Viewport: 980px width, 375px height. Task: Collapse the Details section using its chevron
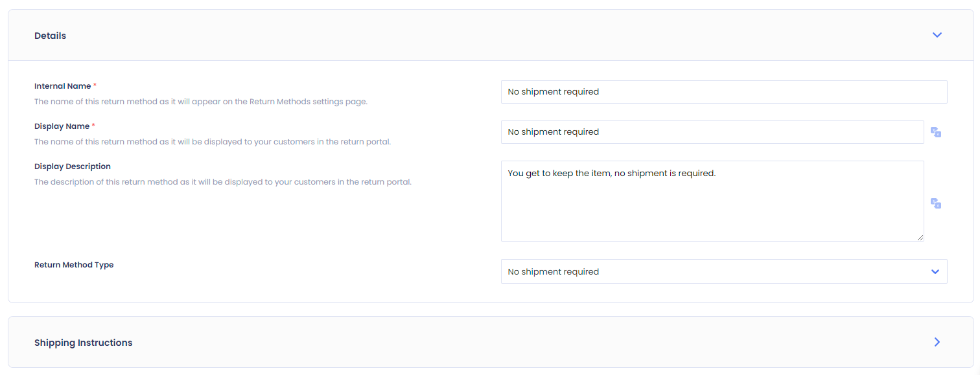[937, 35]
